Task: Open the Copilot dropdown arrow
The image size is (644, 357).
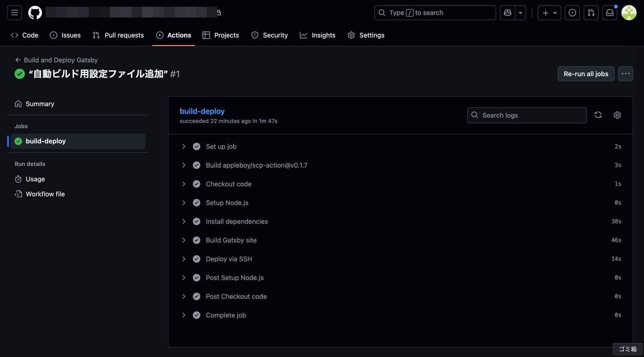Action: pos(520,13)
